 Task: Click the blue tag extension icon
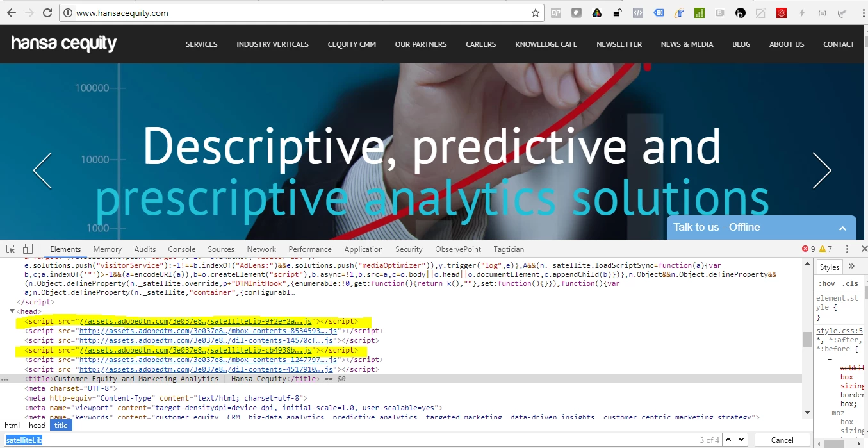pos(659,13)
